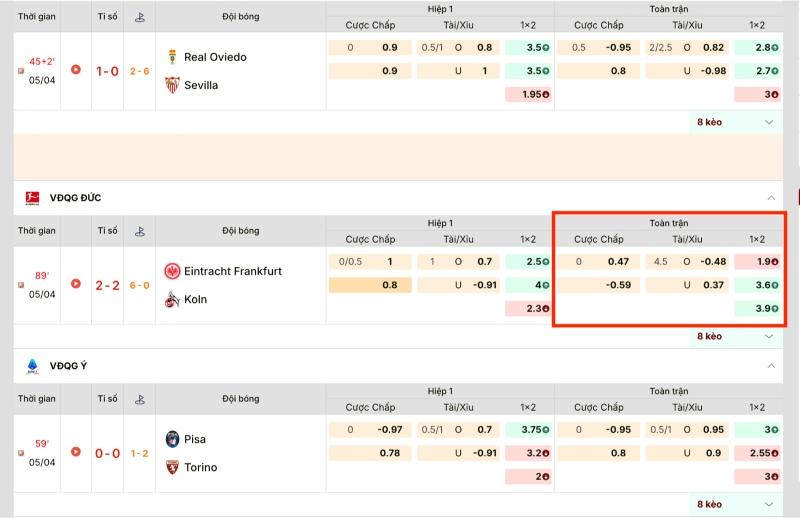Play live stream for Pisa vs Torino
Image resolution: width=800 pixels, height=518 pixels.
pos(76,453)
